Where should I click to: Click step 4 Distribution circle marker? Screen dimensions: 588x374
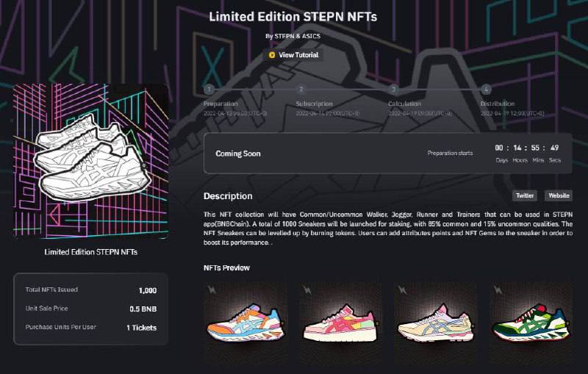486,89
